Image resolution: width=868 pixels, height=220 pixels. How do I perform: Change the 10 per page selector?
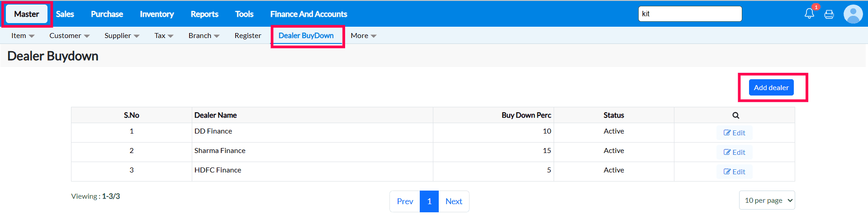pyautogui.click(x=767, y=200)
